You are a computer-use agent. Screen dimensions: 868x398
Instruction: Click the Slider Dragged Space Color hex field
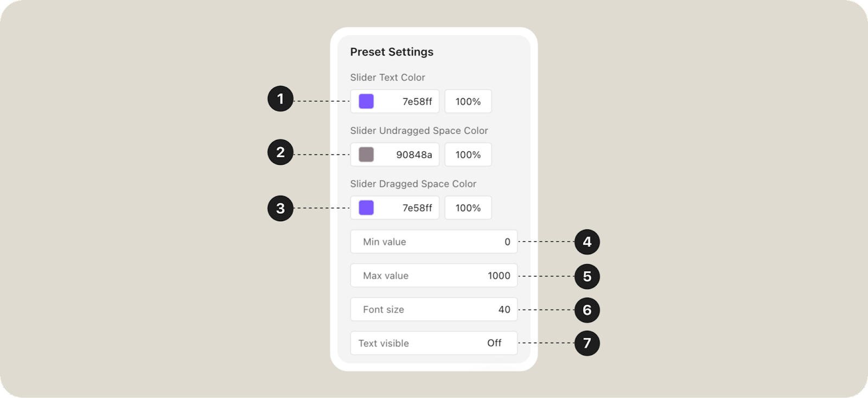(x=416, y=208)
